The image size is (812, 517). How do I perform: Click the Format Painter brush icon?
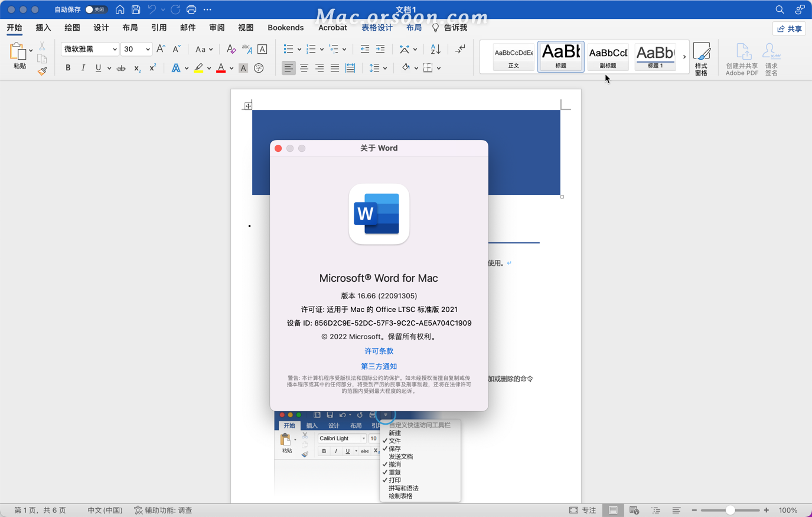coord(42,71)
